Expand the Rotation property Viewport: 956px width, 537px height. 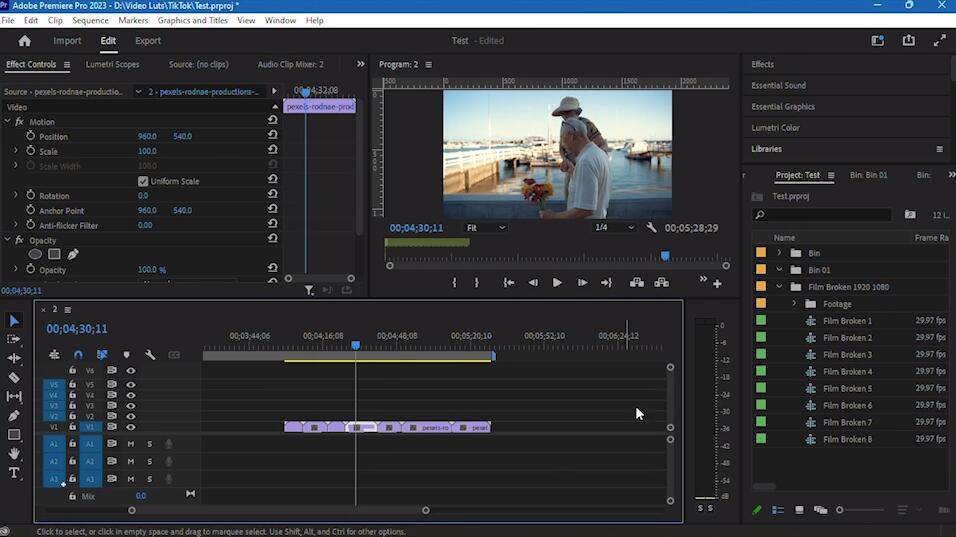pos(16,195)
